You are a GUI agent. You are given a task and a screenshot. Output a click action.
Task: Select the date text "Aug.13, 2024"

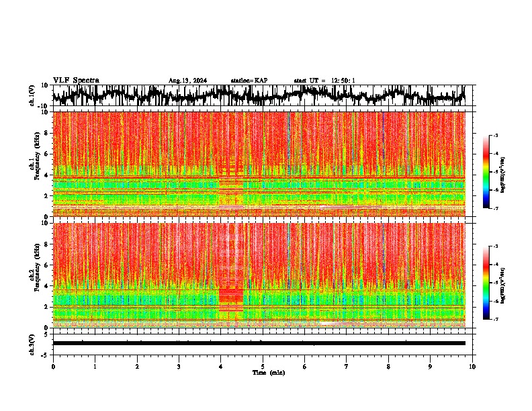[x=187, y=81]
